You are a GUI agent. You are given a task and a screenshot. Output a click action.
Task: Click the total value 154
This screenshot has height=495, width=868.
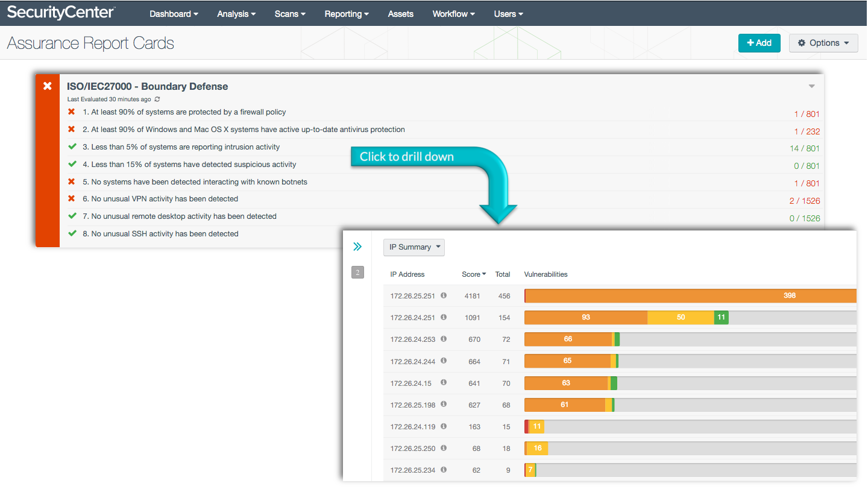[x=504, y=318]
